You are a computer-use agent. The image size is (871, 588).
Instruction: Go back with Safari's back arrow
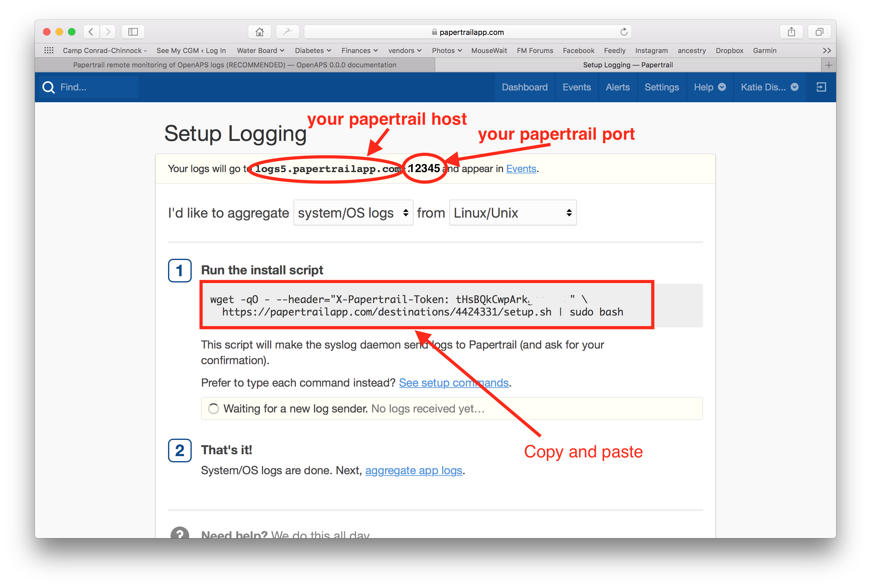(91, 32)
